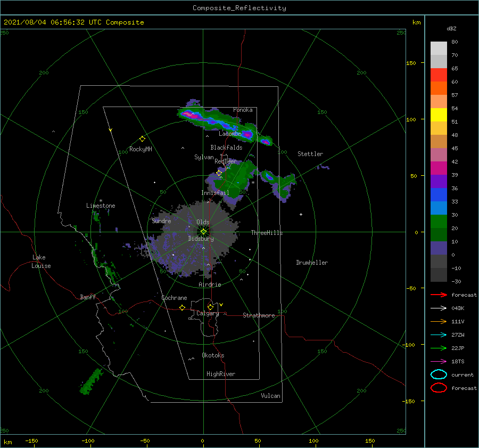Click the cyan current ellipse legend icon

coord(439,374)
